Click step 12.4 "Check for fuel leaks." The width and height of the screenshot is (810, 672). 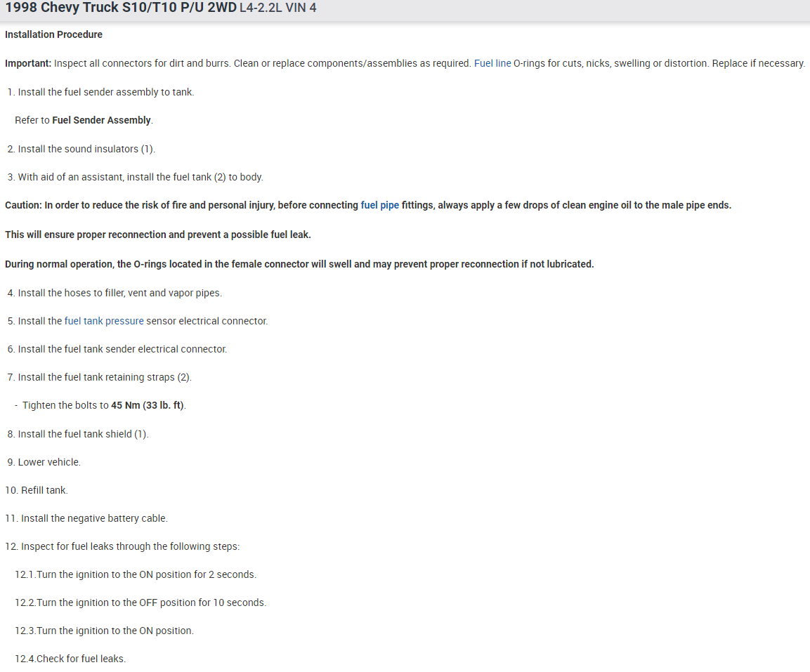(81, 659)
